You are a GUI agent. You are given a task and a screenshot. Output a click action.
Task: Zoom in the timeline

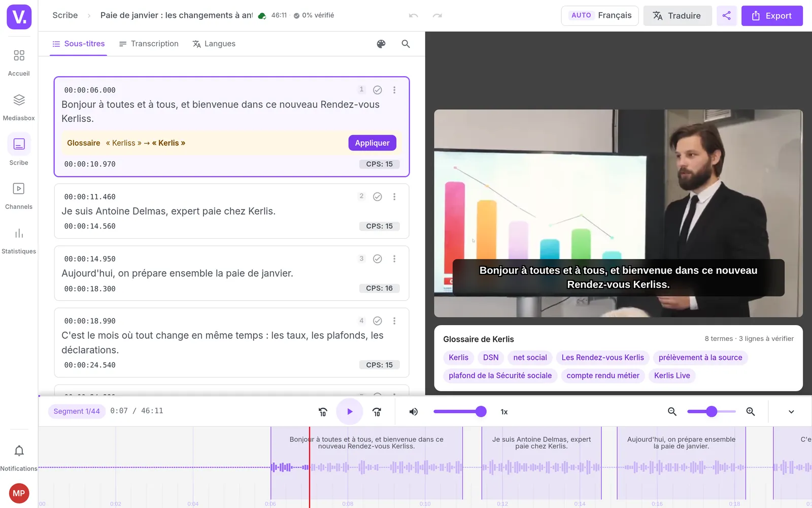click(751, 412)
